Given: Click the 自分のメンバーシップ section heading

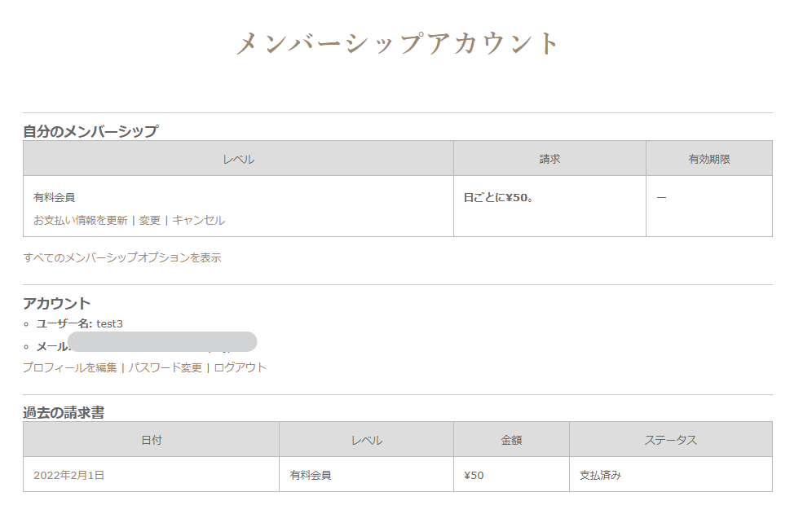Looking at the screenshot, I should pyautogui.click(x=90, y=131).
